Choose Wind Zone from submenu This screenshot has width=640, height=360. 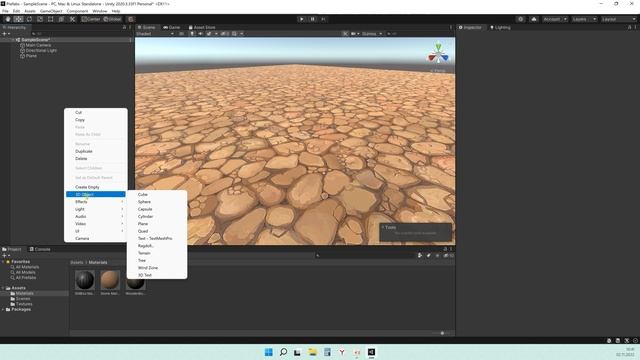click(x=157, y=268)
